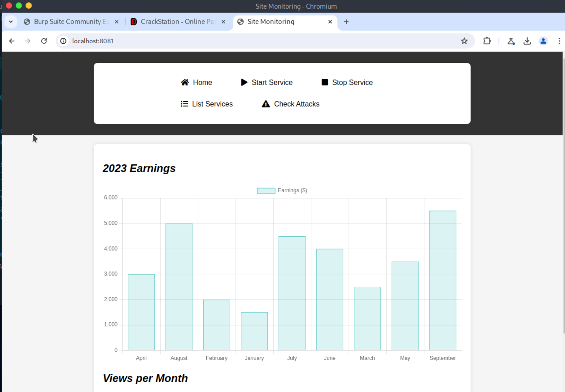Viewport: 565px width, 392px height.
Task: Expand the tab search dropdown arrow
Action: pos(11,22)
